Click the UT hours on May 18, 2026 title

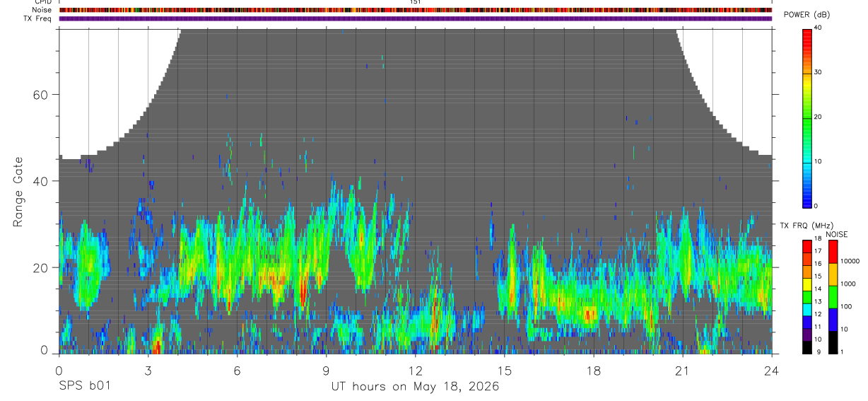point(415,386)
